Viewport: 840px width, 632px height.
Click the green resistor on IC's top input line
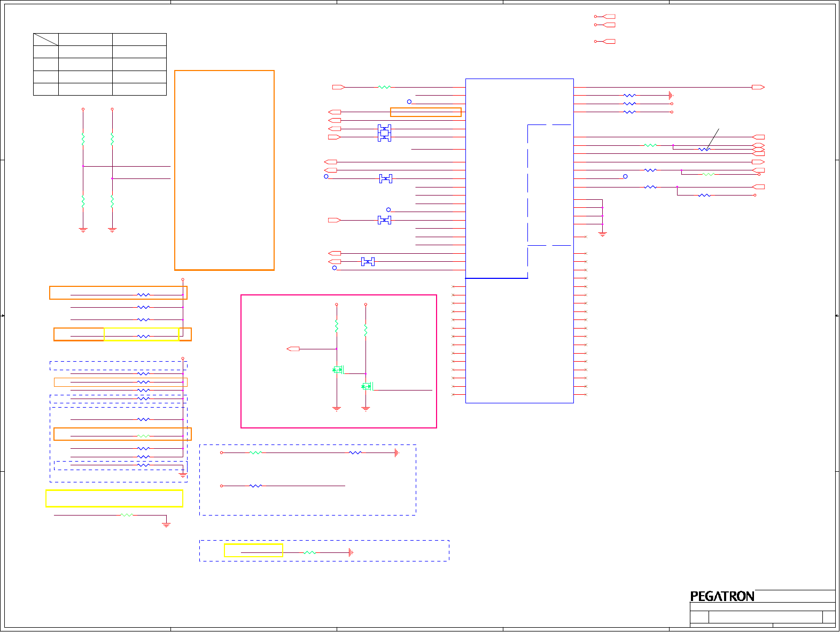(384, 87)
